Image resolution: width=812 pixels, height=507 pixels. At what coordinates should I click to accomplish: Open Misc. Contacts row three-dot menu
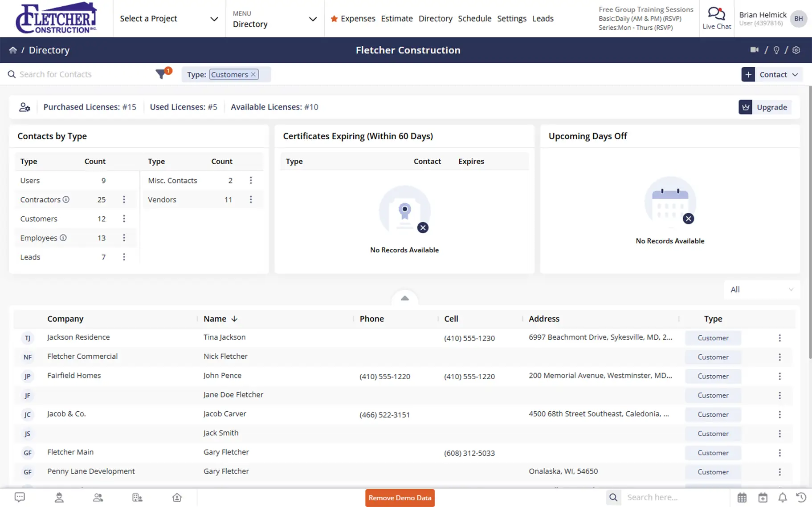click(x=251, y=180)
